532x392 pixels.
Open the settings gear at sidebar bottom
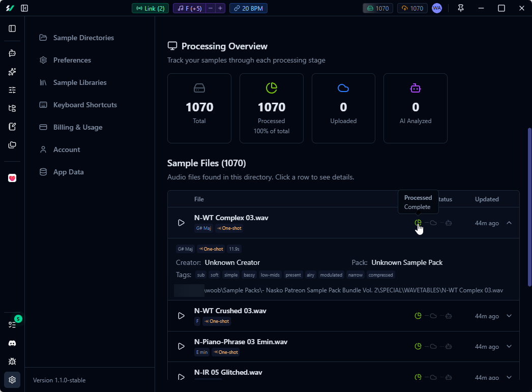[12, 380]
